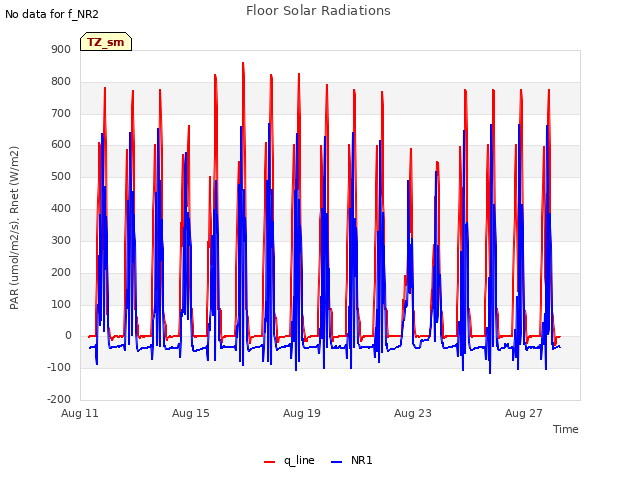
Task: Click the 600 y-axis tick label
Action: tap(61, 144)
